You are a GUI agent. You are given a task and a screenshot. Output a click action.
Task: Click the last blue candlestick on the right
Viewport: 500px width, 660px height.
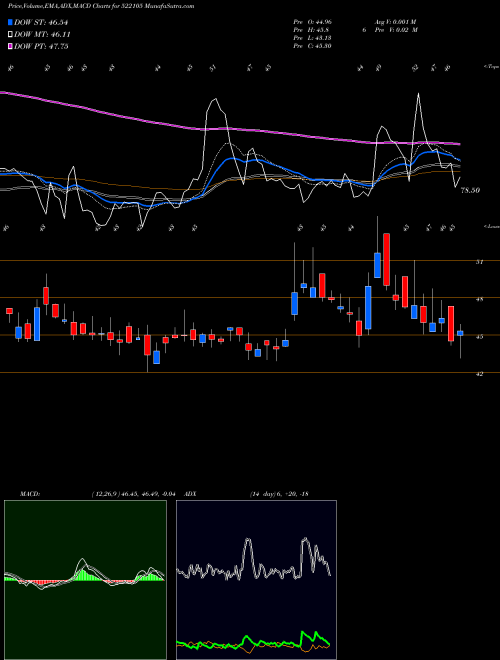(x=460, y=333)
